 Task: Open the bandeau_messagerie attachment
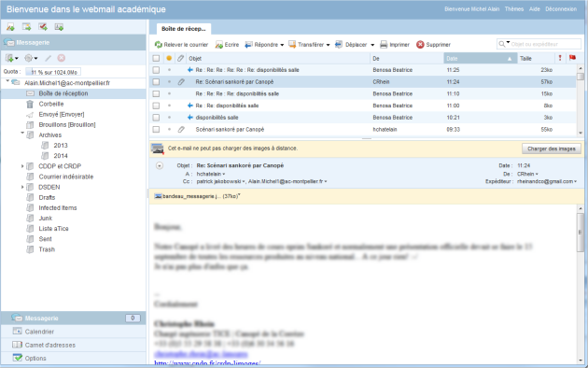click(x=197, y=196)
